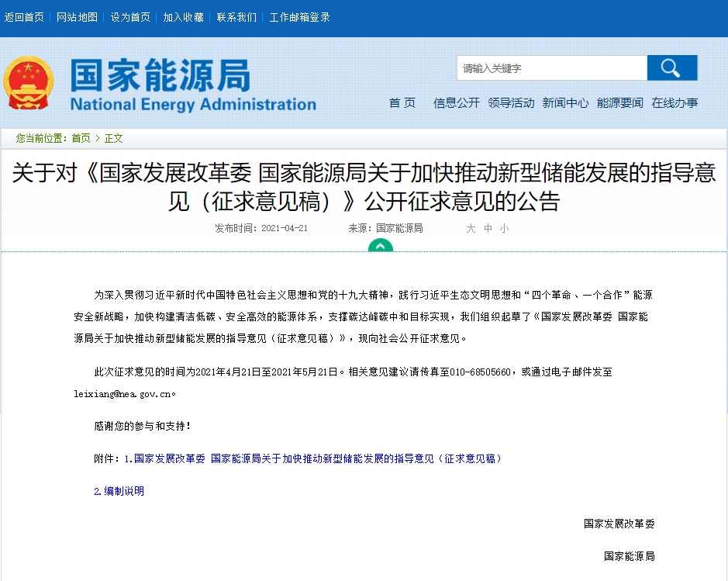
Task: Set font size to 大
Action: 471,228
